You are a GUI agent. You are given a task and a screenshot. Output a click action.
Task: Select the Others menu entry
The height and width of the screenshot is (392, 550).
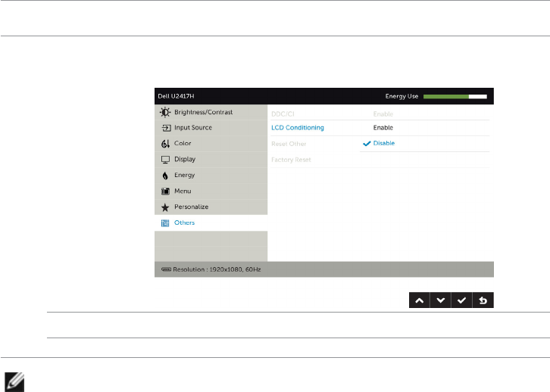click(211, 222)
